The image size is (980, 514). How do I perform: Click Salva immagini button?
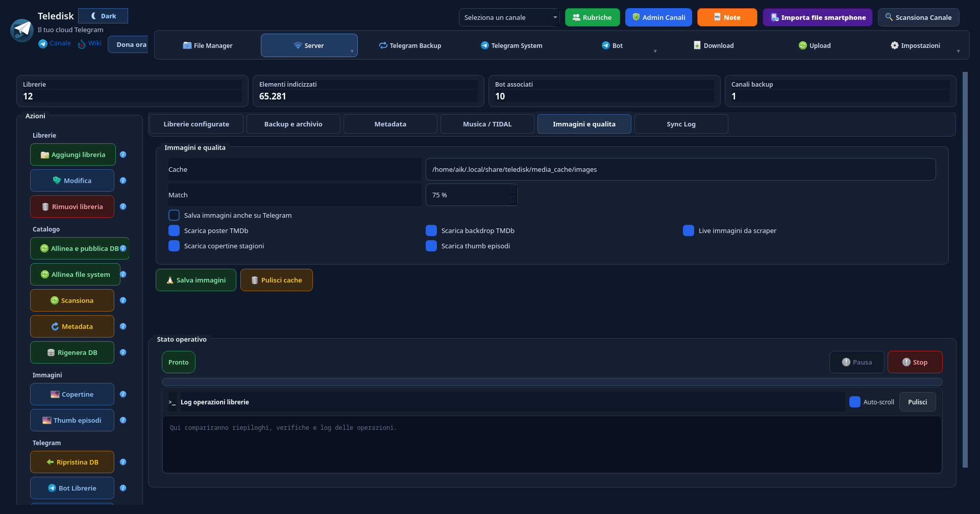[x=196, y=280]
